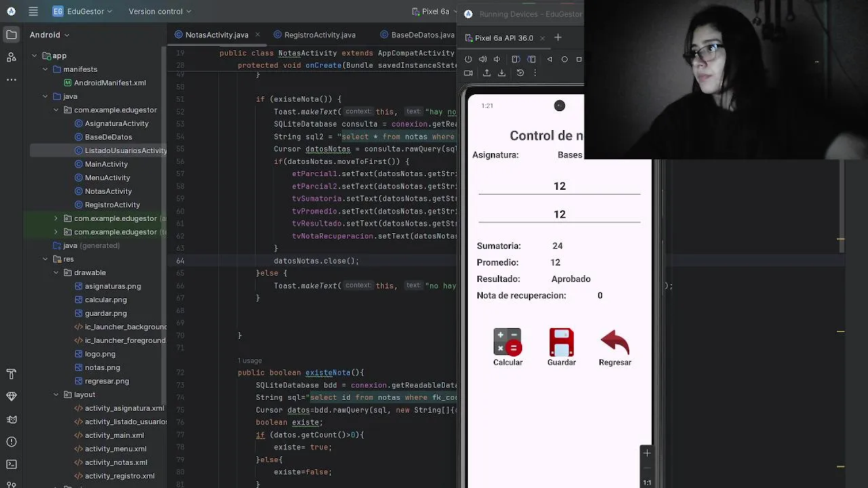Collapse the drawable folder
This screenshot has height=488, width=868.
pyautogui.click(x=56, y=272)
